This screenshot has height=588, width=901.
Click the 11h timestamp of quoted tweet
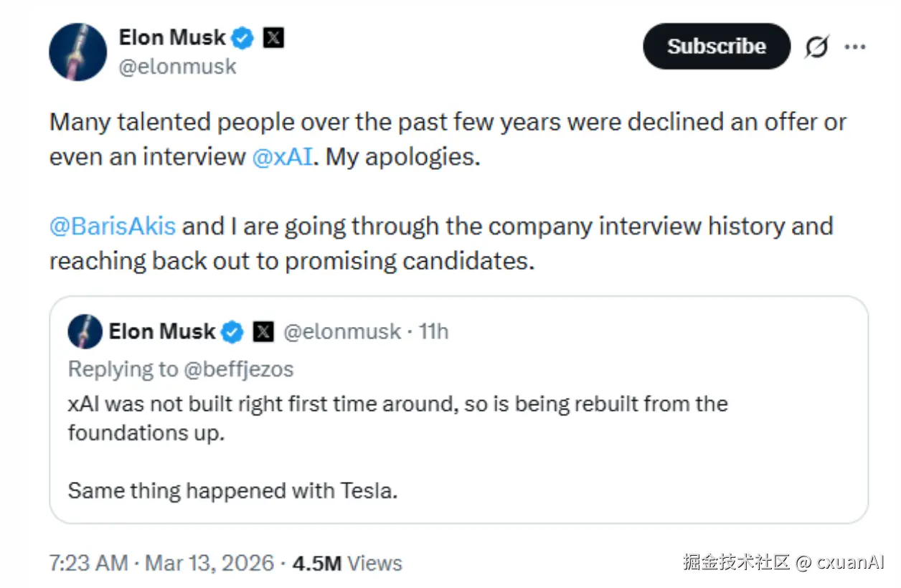(433, 332)
